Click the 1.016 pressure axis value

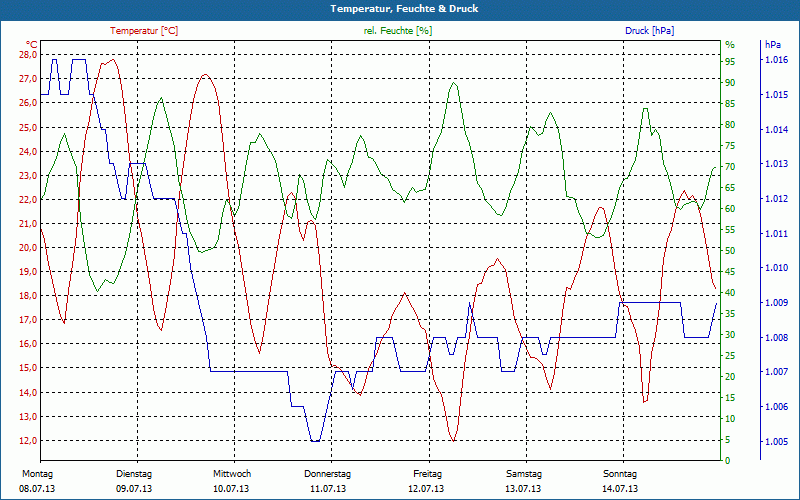776,60
